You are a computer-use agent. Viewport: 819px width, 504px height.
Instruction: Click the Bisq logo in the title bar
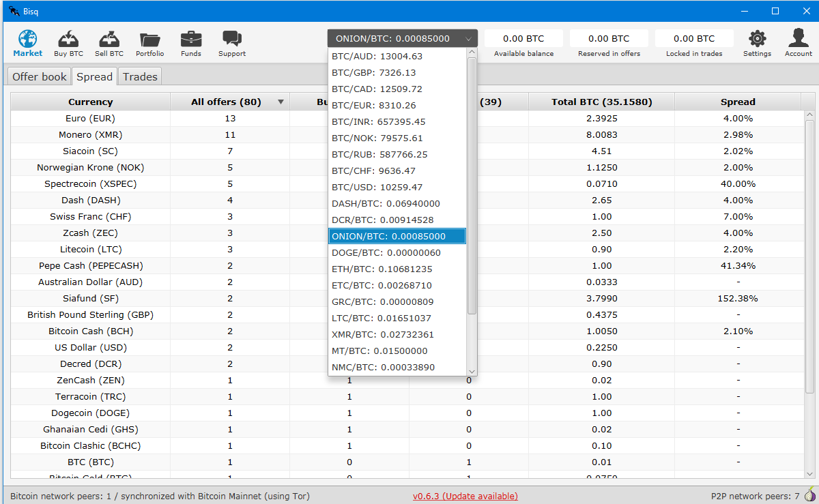[14, 11]
